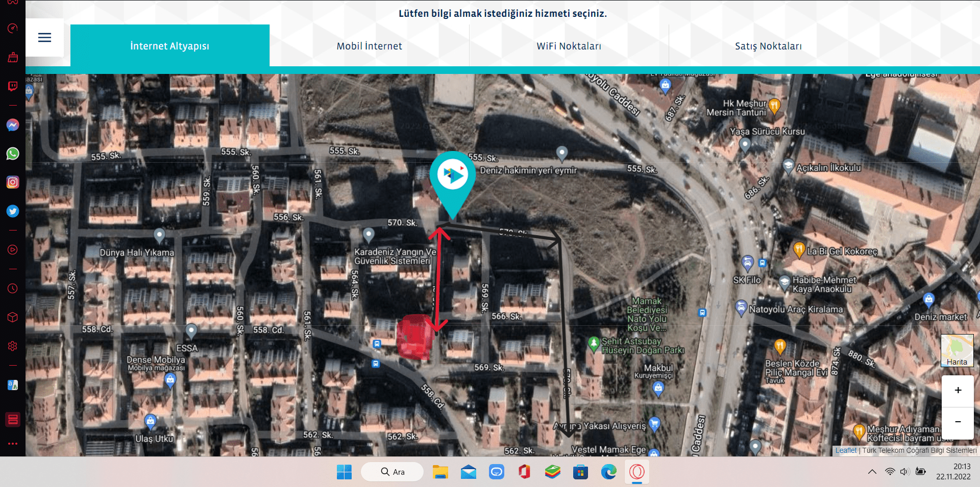Open Instagram from the sidebar
Viewport: 980px width, 487px height.
pos(13,182)
